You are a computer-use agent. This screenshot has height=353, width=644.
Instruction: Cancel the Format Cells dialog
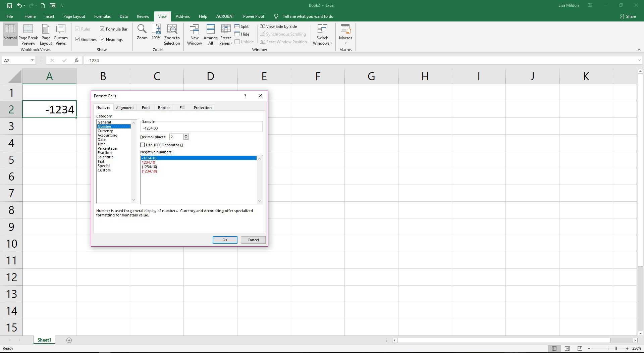point(253,240)
